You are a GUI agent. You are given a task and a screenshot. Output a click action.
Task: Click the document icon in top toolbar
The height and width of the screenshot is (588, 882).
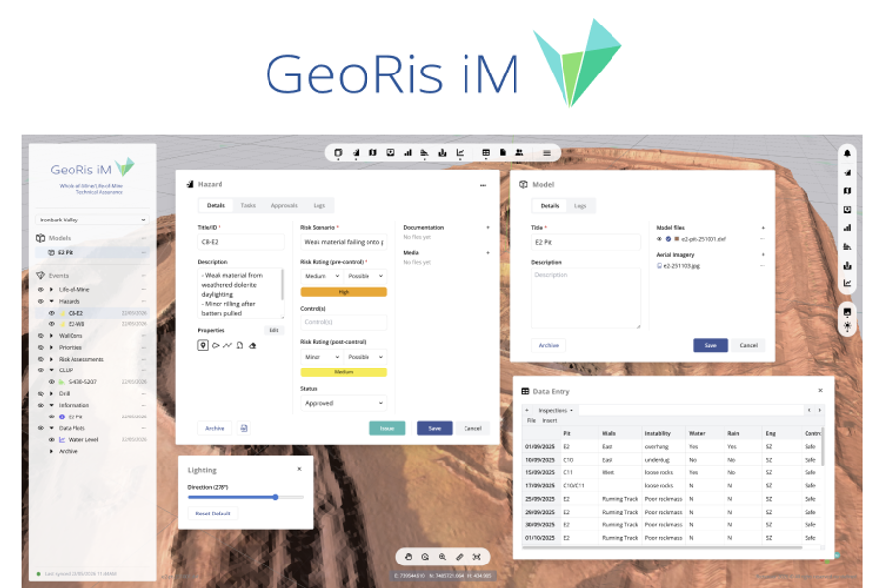coord(503,153)
